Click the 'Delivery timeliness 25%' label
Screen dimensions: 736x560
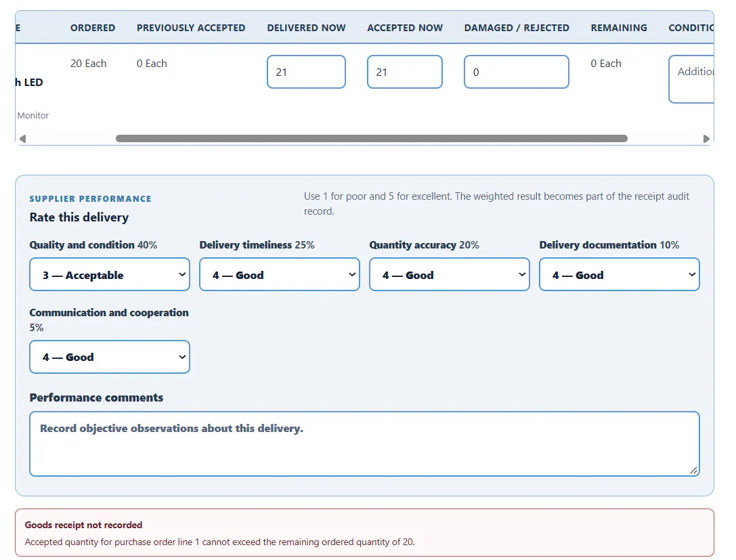tap(257, 244)
